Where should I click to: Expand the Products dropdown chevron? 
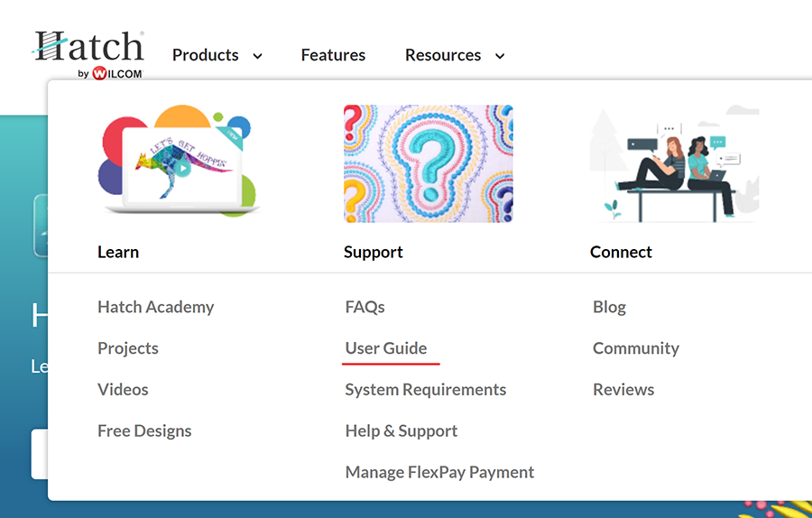click(257, 56)
